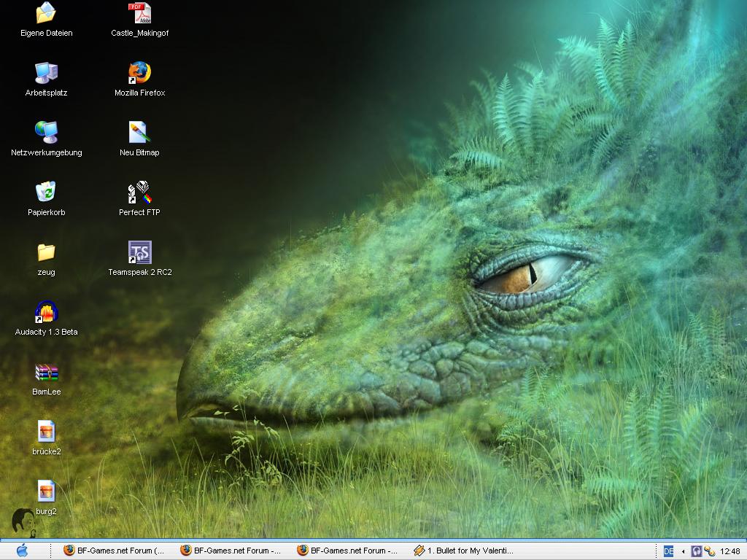The image size is (747, 560).
Task: Select the brücke2 image file
Action: click(x=46, y=432)
